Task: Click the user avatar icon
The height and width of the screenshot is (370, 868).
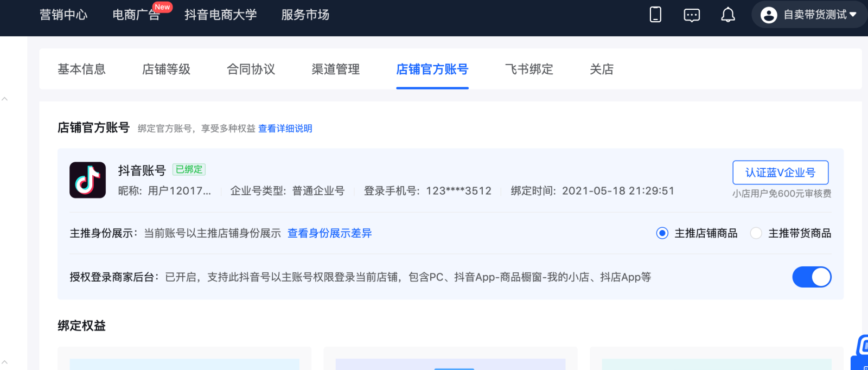Action: pyautogui.click(x=769, y=15)
